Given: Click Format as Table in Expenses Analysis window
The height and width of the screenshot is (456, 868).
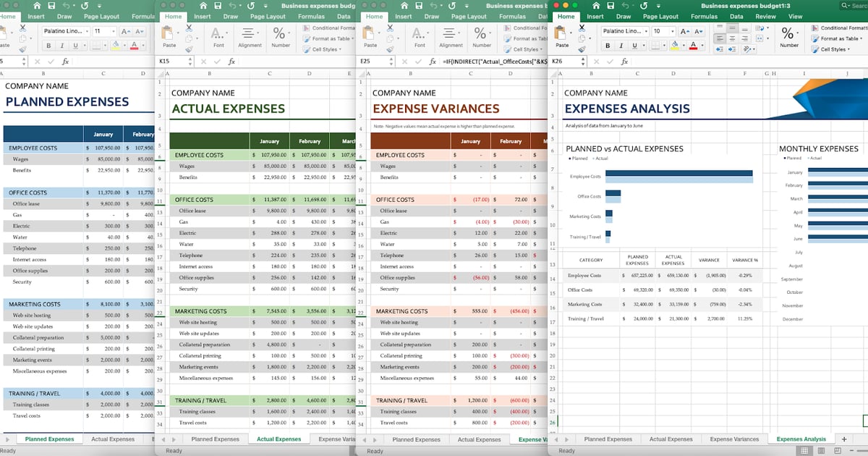Looking at the screenshot, I should 841,39.
